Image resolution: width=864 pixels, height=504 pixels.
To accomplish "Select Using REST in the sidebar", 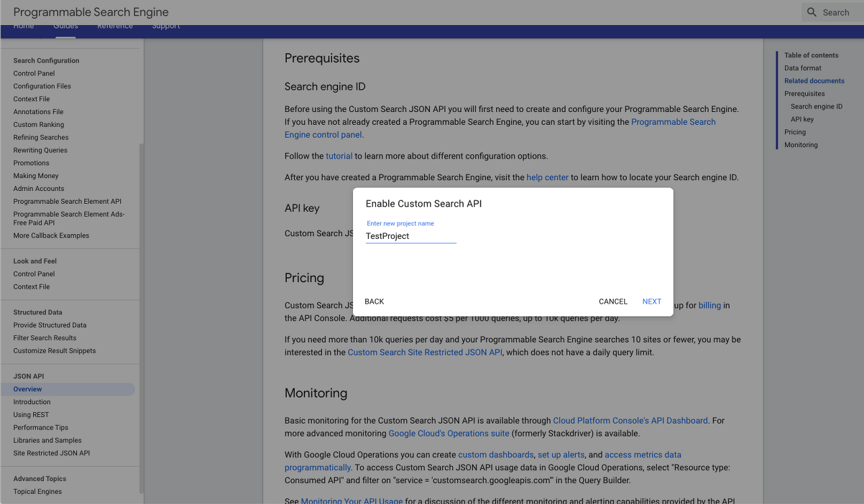I will pyautogui.click(x=31, y=414).
